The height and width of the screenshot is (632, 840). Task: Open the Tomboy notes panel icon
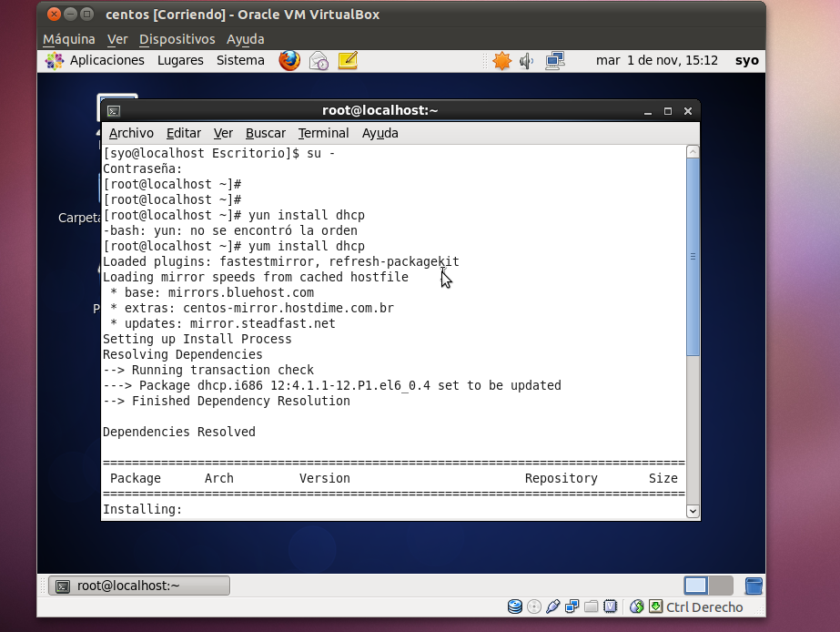pyautogui.click(x=347, y=61)
